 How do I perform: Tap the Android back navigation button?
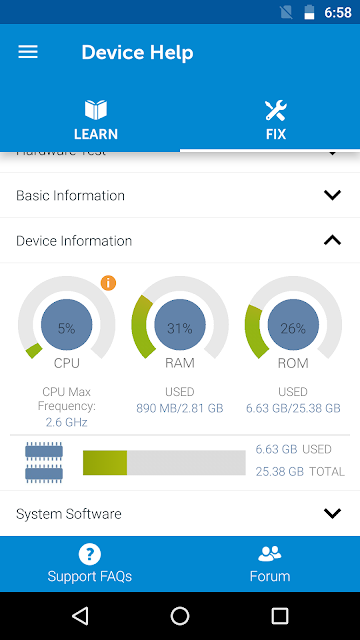click(80, 616)
